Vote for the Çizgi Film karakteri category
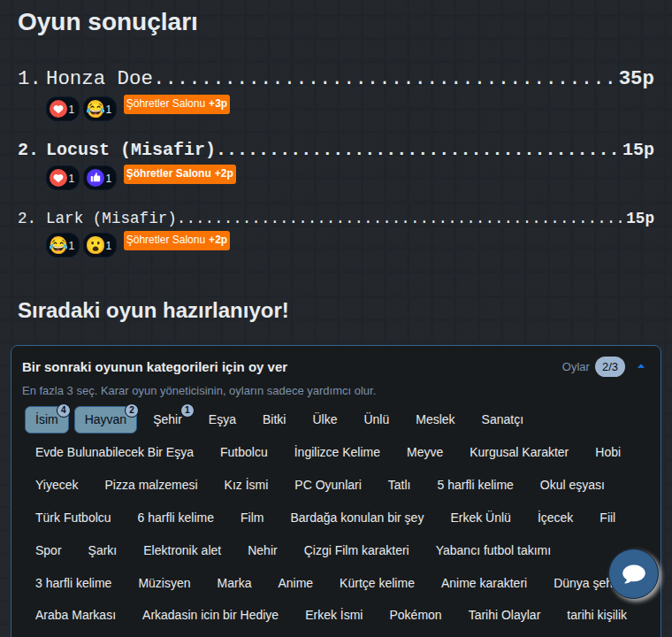The image size is (672, 637). [356, 550]
